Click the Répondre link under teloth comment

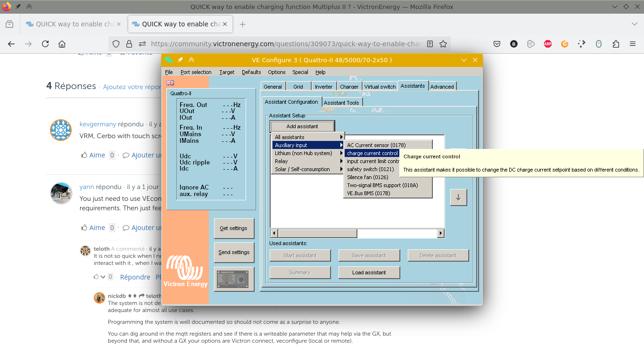tap(135, 277)
